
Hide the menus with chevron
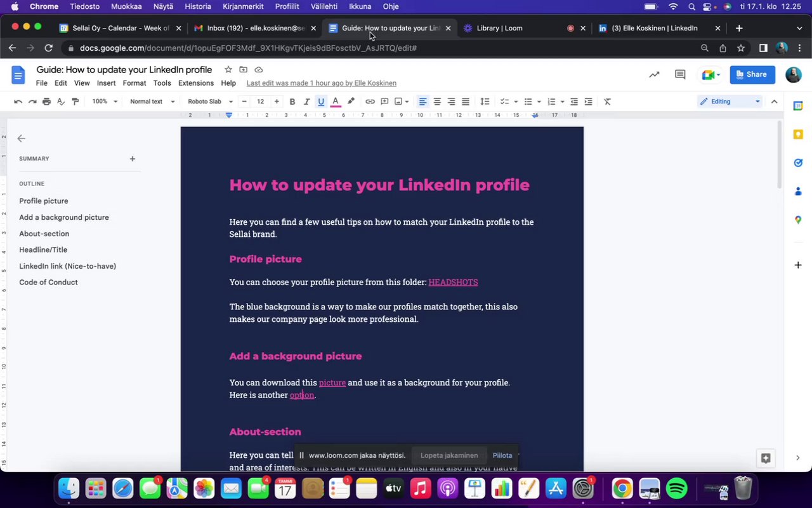(x=774, y=102)
